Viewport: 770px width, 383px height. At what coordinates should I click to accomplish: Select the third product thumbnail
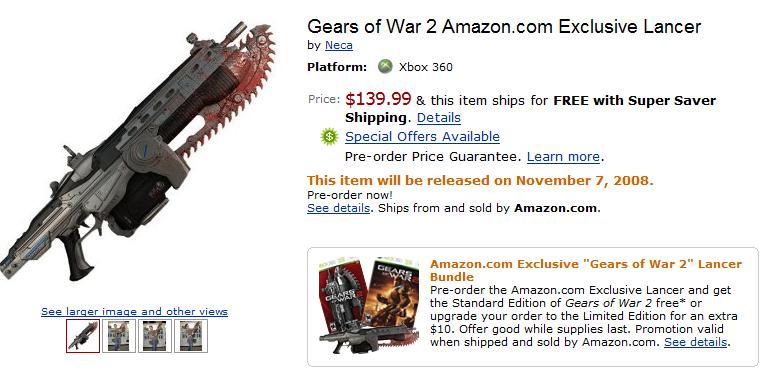[155, 336]
